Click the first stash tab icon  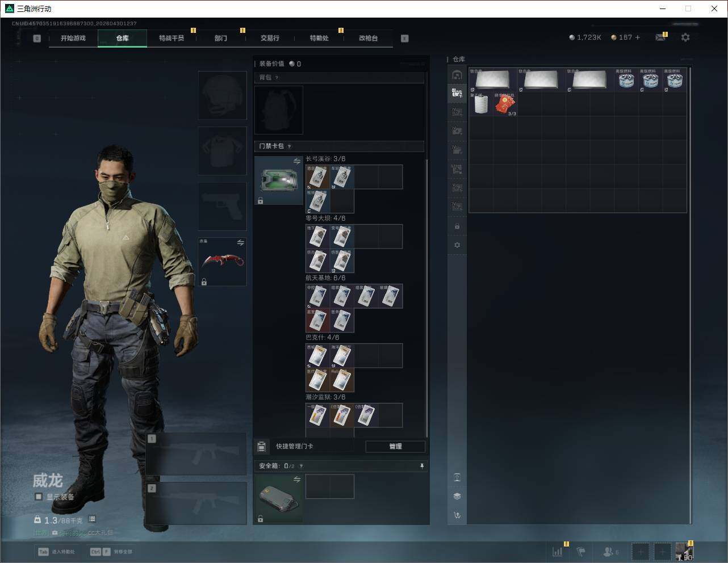pyautogui.click(x=457, y=75)
